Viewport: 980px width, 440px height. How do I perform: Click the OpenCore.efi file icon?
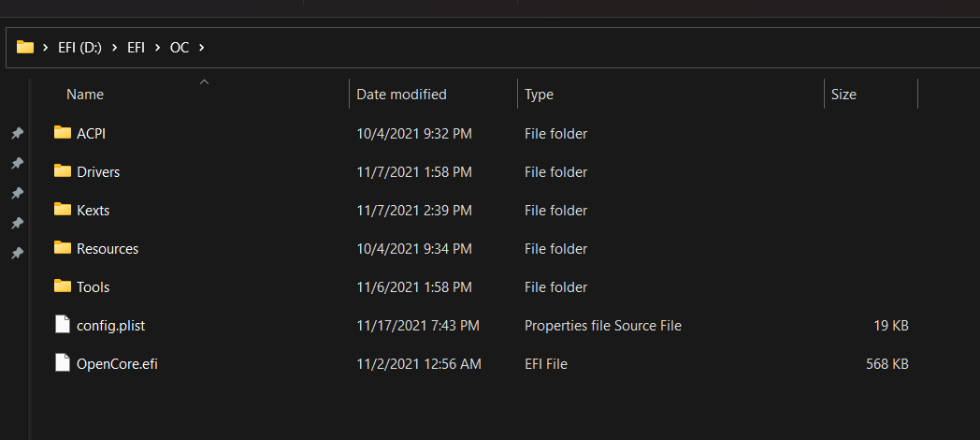[63, 363]
